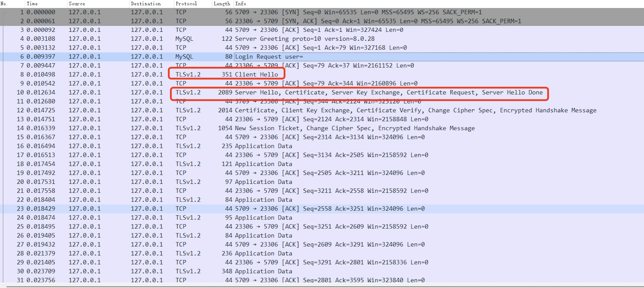Select packet 8 TLS Client Hello
The image size is (644, 288).
(256, 74)
